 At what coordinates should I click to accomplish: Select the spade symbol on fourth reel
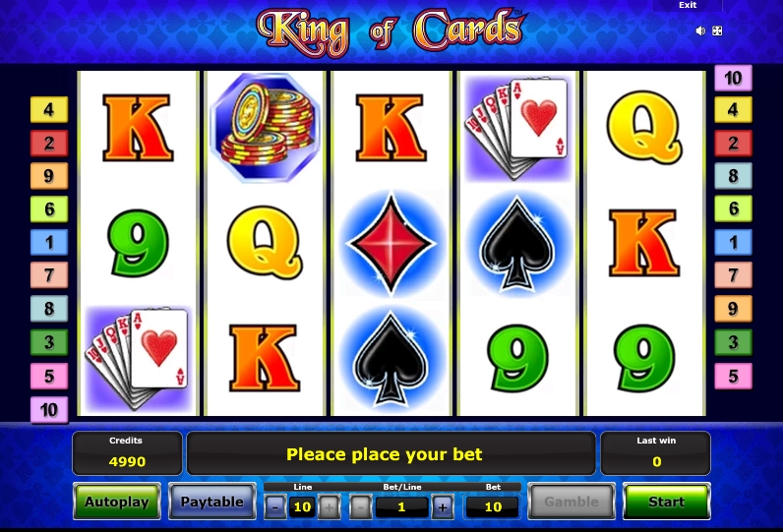click(517, 243)
